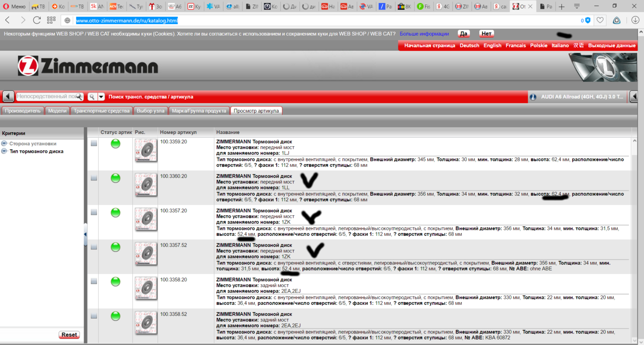Tick the checkbox for article 100.3357.52
The width and height of the screenshot is (644, 345).
(x=94, y=247)
